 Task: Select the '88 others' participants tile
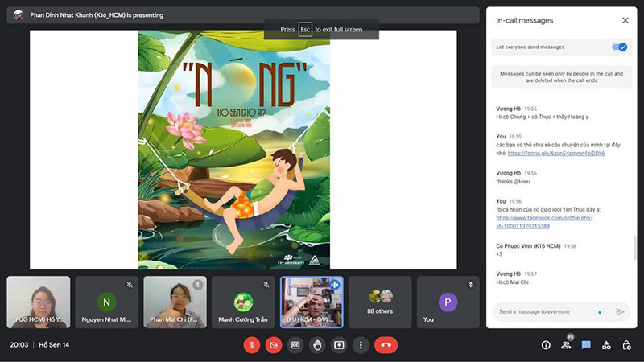click(x=381, y=302)
